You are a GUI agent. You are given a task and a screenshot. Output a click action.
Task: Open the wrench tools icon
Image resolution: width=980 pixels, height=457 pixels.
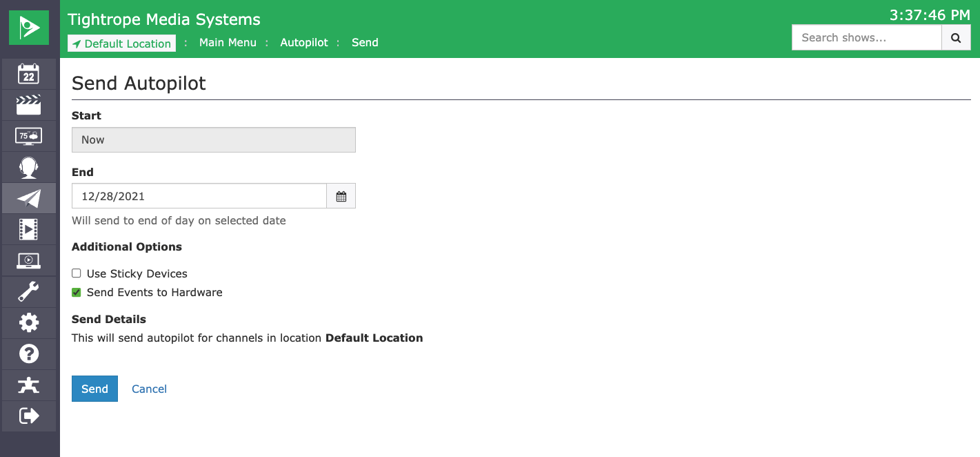tap(29, 291)
